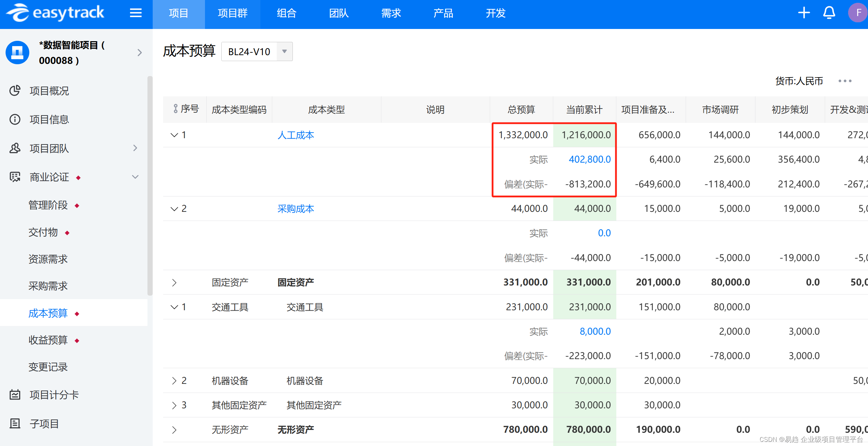Open 项目概况 from sidebar
The width and height of the screenshot is (868, 446).
click(49, 91)
